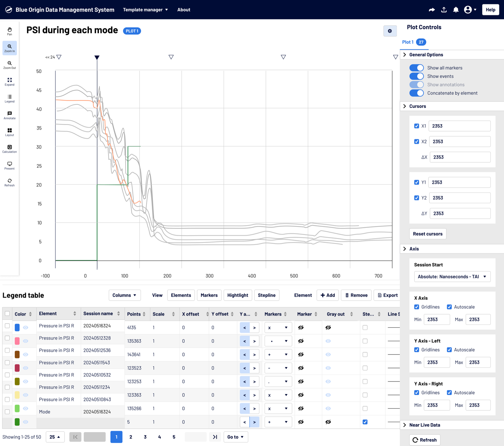Click the About menu item
The width and height of the screenshot is (504, 446).
click(184, 10)
